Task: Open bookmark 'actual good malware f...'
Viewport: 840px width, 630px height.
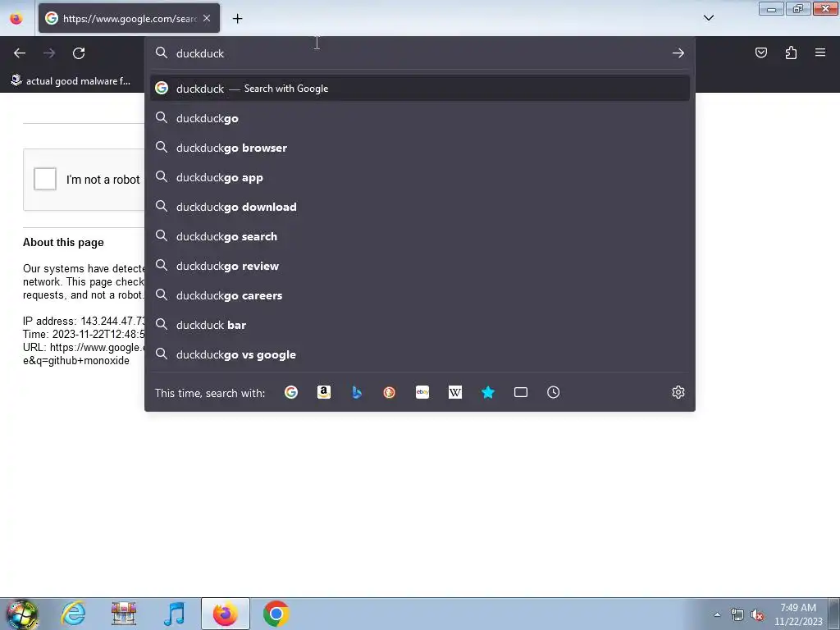Action: pyautogui.click(x=71, y=81)
